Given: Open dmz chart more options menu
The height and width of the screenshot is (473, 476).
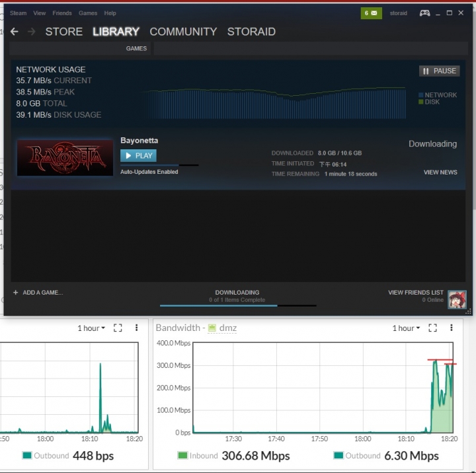Looking at the screenshot, I should pos(452,328).
